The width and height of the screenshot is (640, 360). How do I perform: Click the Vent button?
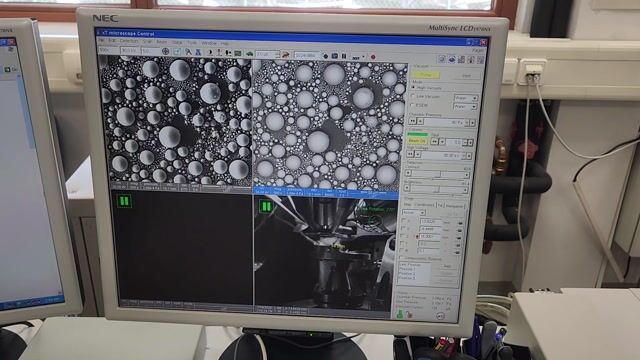467,76
